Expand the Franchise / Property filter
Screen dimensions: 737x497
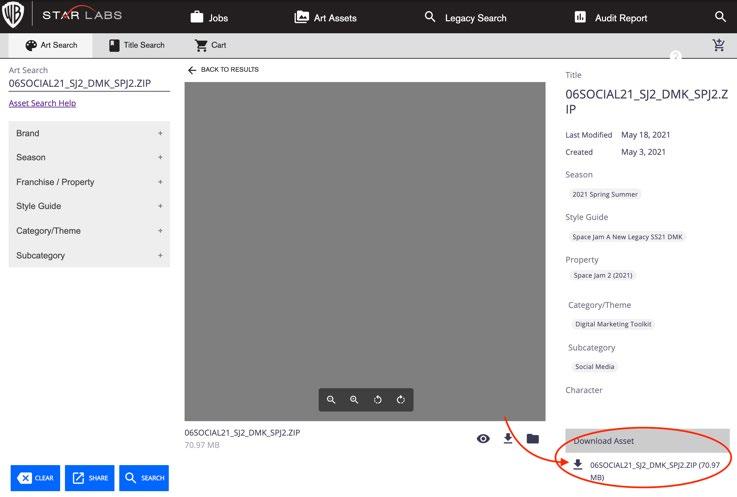click(89, 181)
